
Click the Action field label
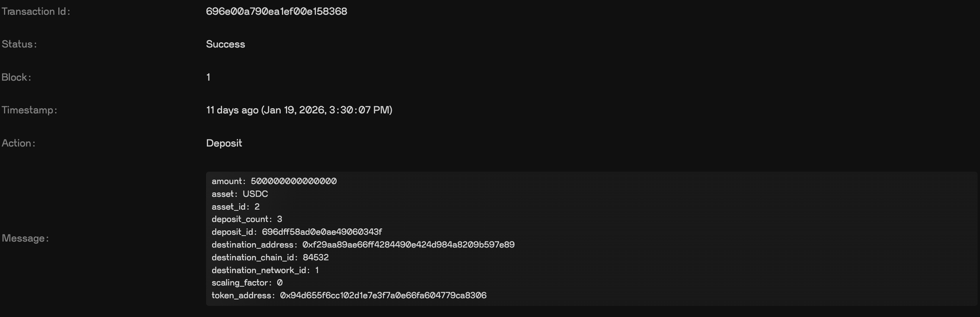(x=18, y=143)
